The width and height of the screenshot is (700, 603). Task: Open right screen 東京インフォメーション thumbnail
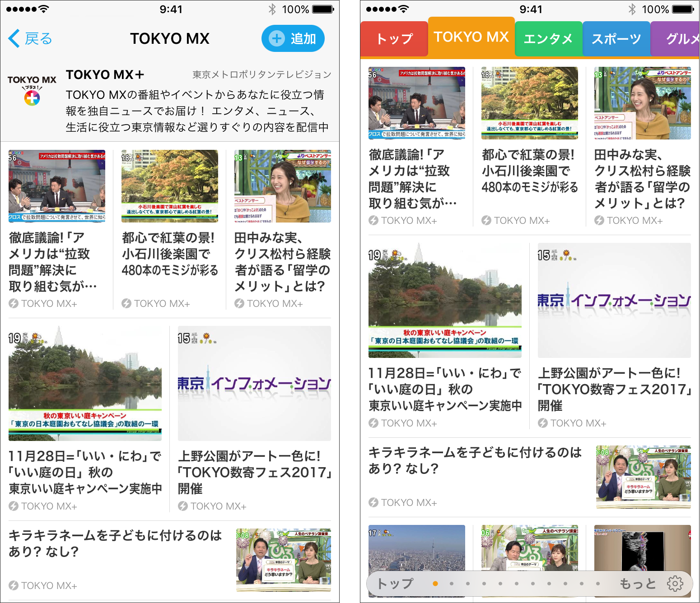614,300
